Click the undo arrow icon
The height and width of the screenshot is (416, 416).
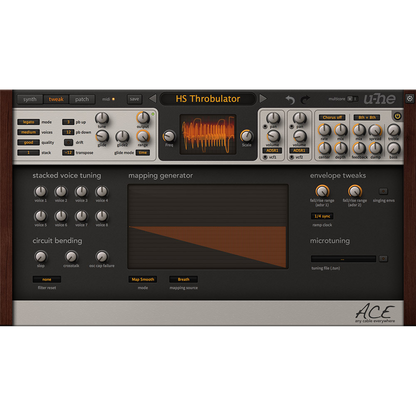[x=290, y=99]
